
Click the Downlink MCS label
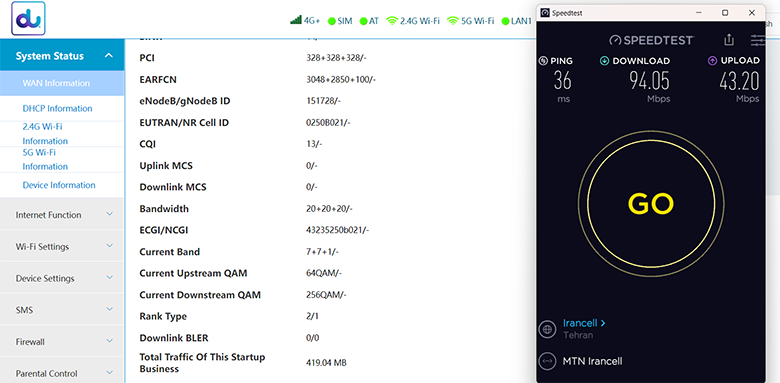[173, 187]
